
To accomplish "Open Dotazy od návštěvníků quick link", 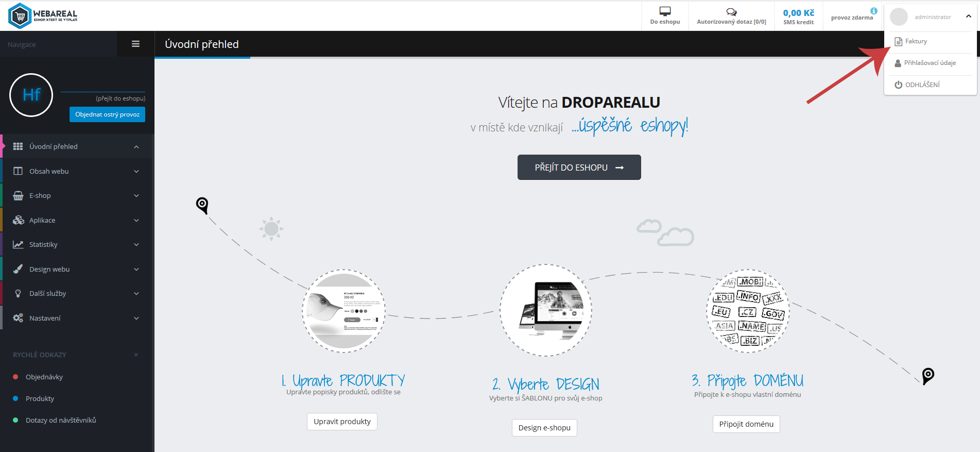I will (61, 420).
